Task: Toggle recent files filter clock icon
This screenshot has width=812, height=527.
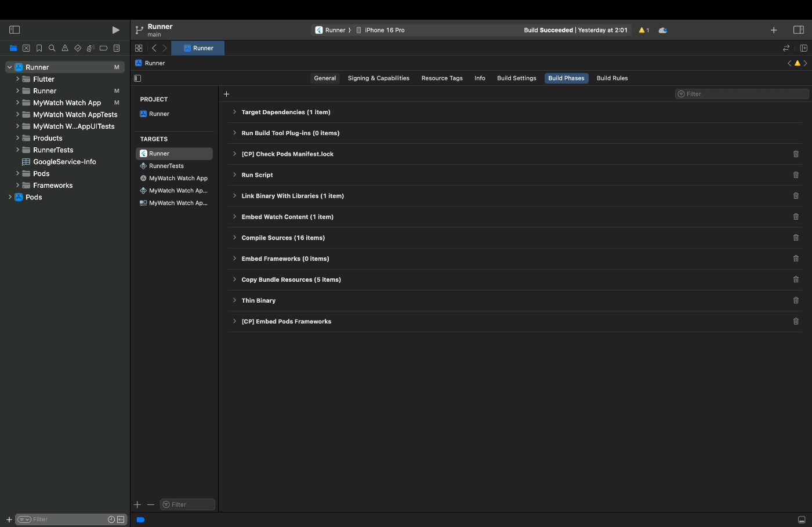Action: click(111, 519)
